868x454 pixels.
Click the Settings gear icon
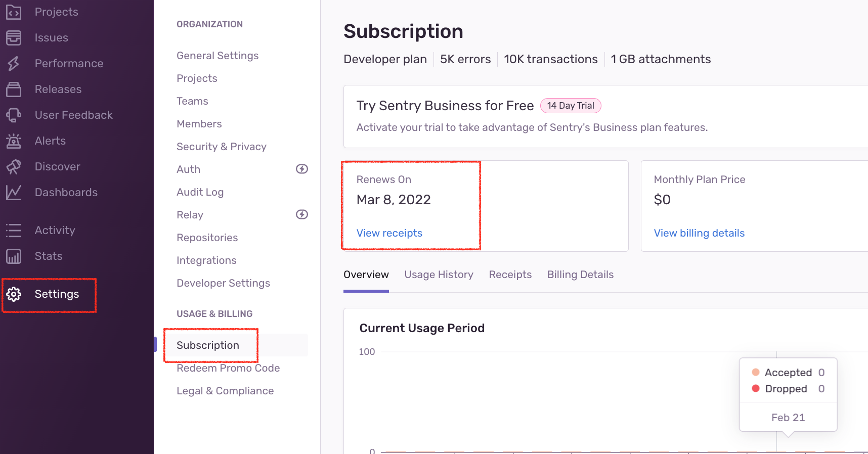point(14,294)
